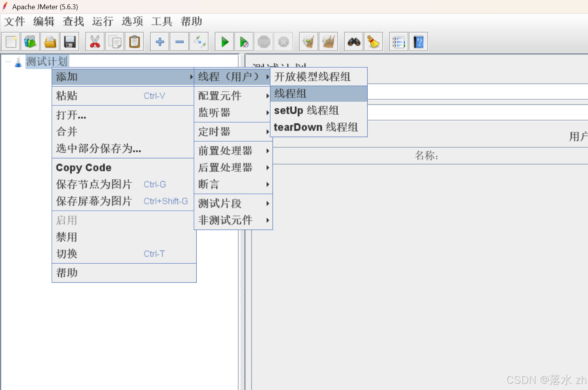The image size is (588, 390).
Task: Expand the 添加 submenu entry
Action: (x=123, y=77)
